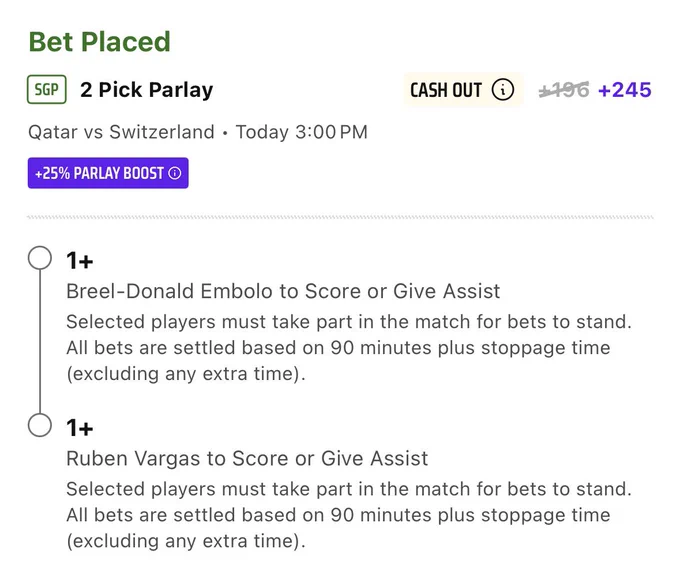
Task: Tap the second 1+ selection label
Action: [80, 428]
